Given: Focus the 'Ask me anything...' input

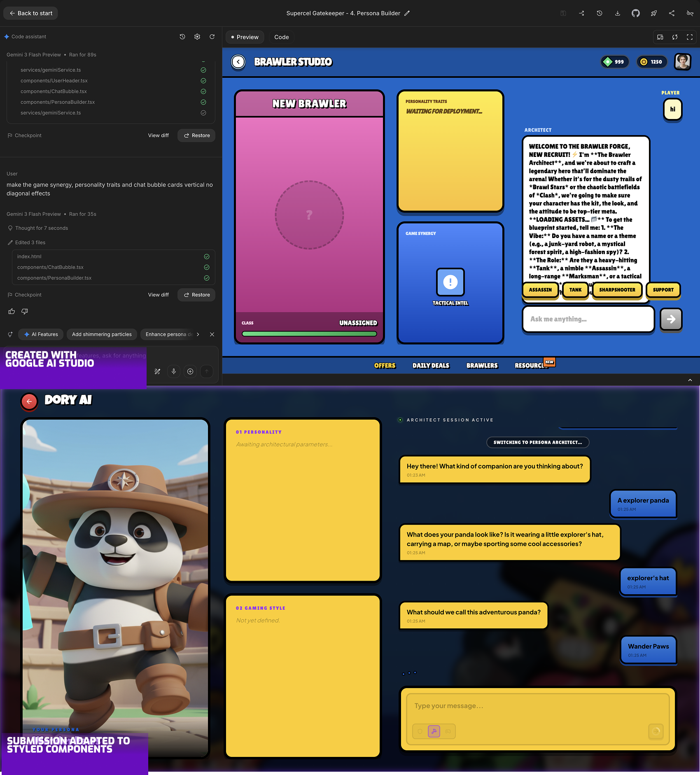Looking at the screenshot, I should click(x=588, y=319).
